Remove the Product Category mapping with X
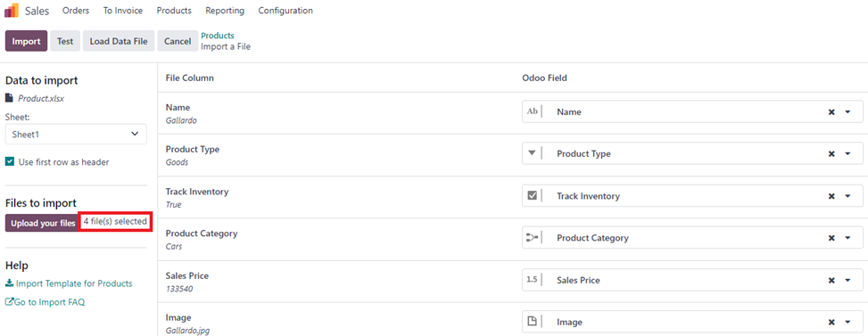The height and width of the screenshot is (336, 868). [831, 238]
